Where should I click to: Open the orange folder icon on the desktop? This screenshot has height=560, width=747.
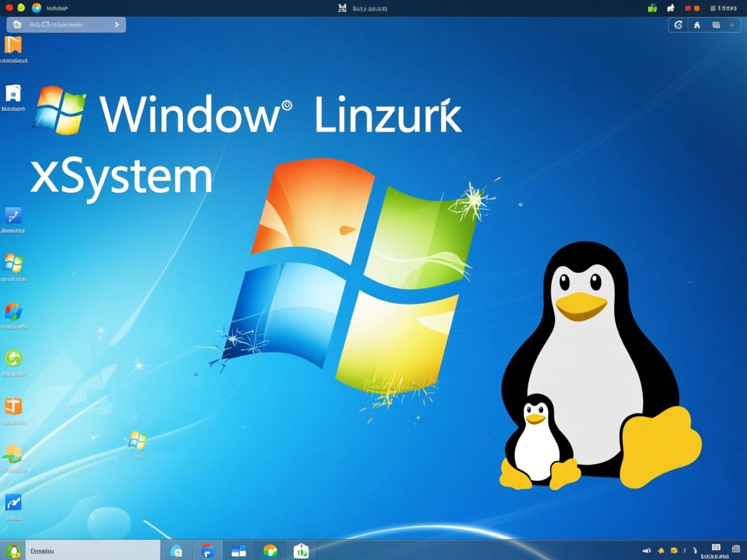tap(14, 45)
